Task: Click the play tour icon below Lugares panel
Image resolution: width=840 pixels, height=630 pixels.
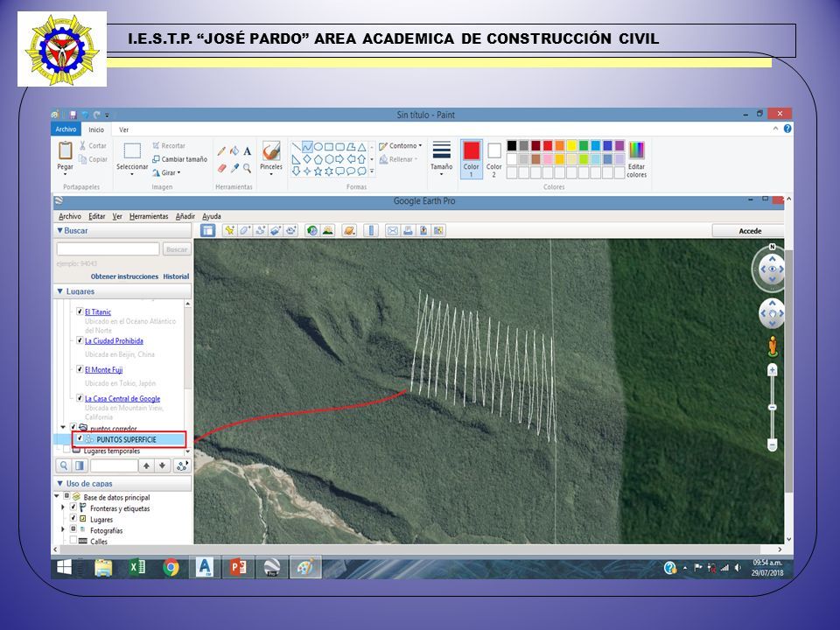Action: [182, 465]
